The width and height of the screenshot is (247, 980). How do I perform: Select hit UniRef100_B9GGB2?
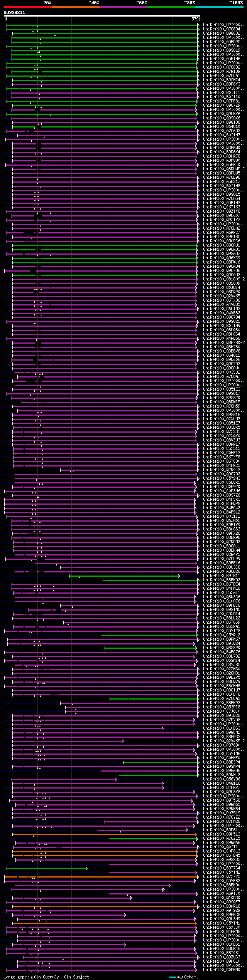(222, 33)
